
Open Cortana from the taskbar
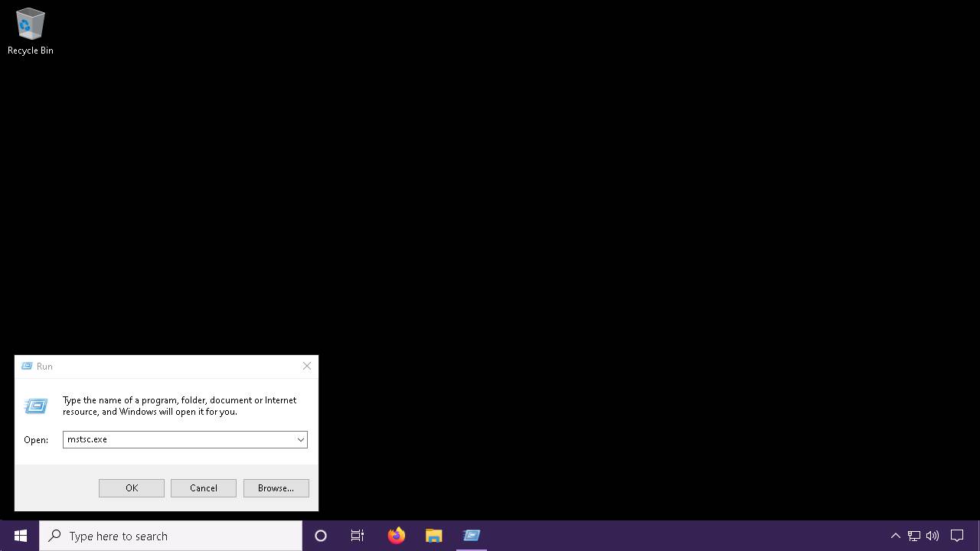coord(321,536)
